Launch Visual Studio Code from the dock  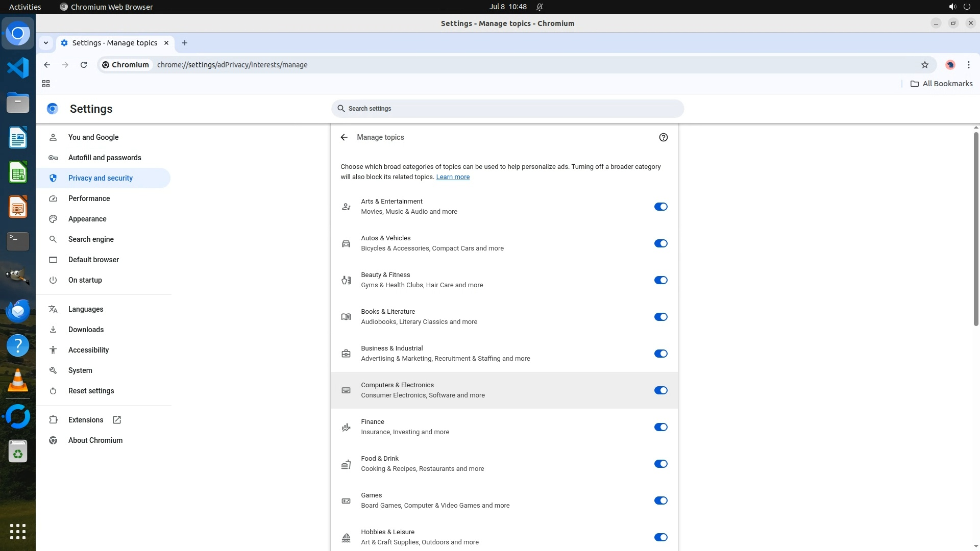pyautogui.click(x=18, y=68)
